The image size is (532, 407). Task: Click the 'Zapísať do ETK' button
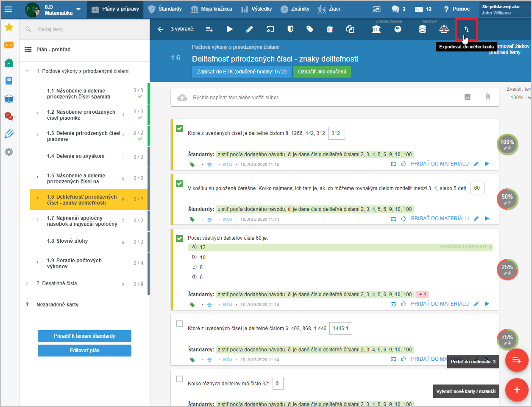click(242, 72)
